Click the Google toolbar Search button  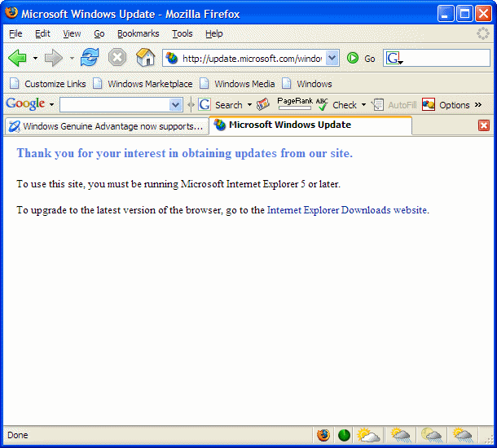pos(221,105)
